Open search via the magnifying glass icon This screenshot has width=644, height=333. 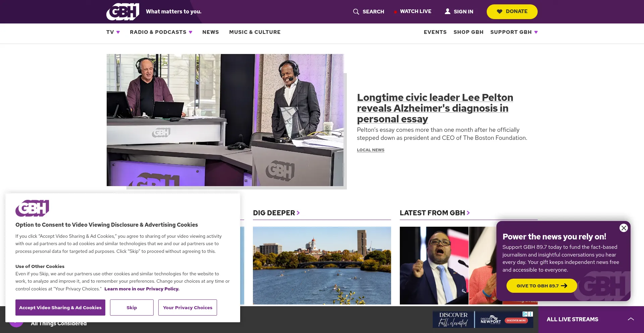[x=356, y=12]
